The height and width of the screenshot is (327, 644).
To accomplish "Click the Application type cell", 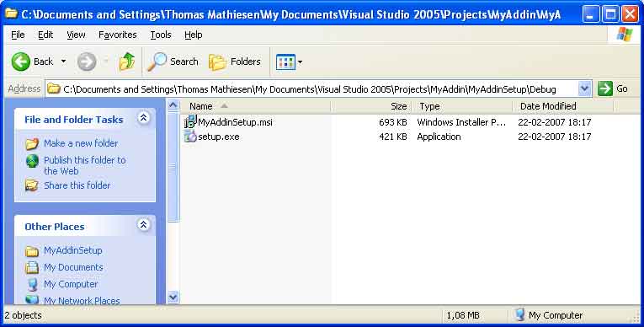I will pos(439,137).
